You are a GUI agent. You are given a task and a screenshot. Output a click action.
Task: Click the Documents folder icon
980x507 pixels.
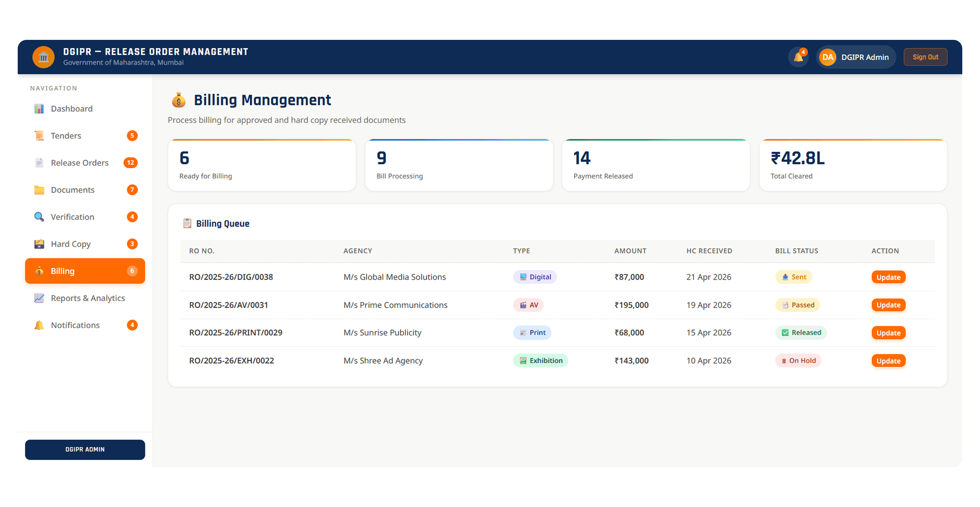point(39,190)
